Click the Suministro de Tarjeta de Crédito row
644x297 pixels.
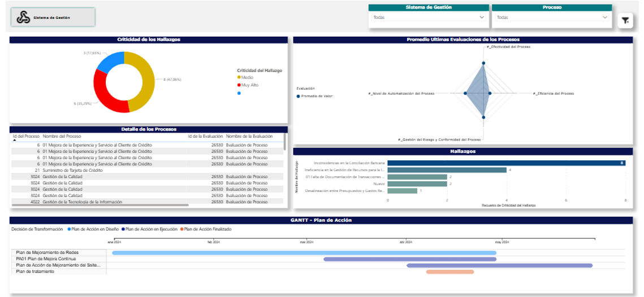coord(72,170)
